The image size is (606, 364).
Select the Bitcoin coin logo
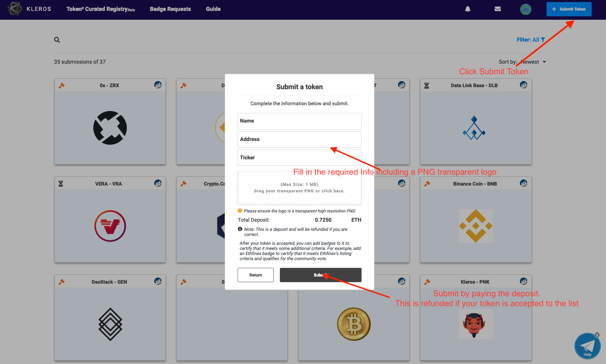pos(354,324)
